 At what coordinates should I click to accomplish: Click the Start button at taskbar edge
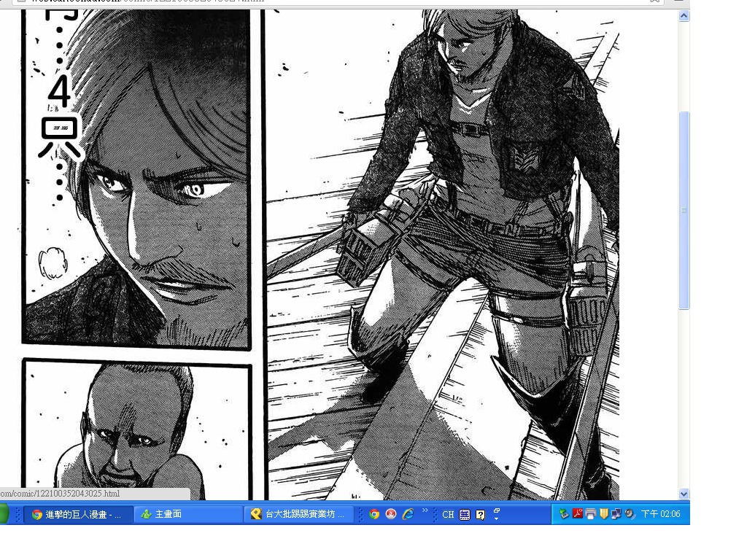(4, 514)
